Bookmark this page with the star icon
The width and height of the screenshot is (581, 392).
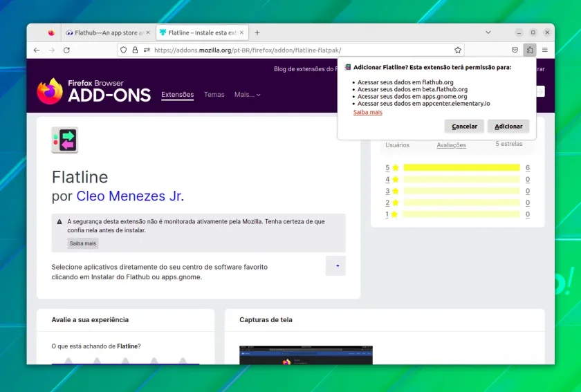(458, 50)
